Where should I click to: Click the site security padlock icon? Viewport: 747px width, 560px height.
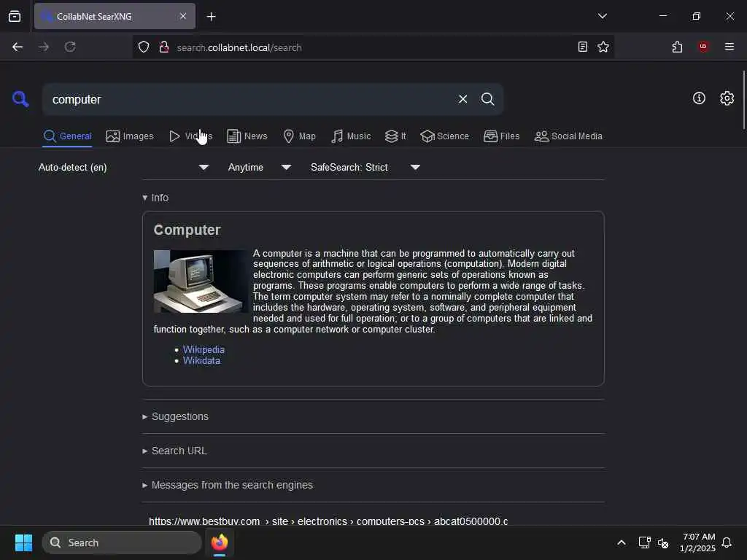tap(164, 47)
